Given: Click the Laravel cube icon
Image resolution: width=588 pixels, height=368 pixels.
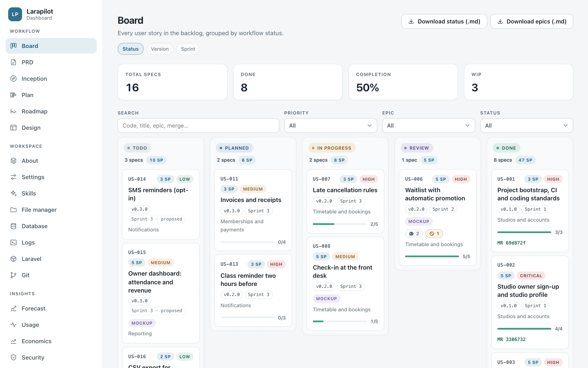Looking at the screenshot, I should [14, 259].
